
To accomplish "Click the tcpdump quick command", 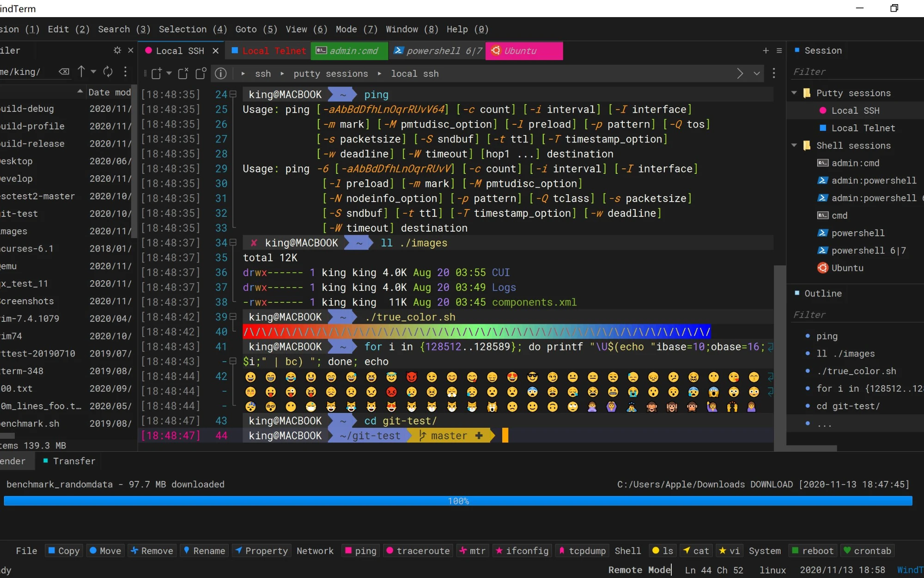I will 582,551.
